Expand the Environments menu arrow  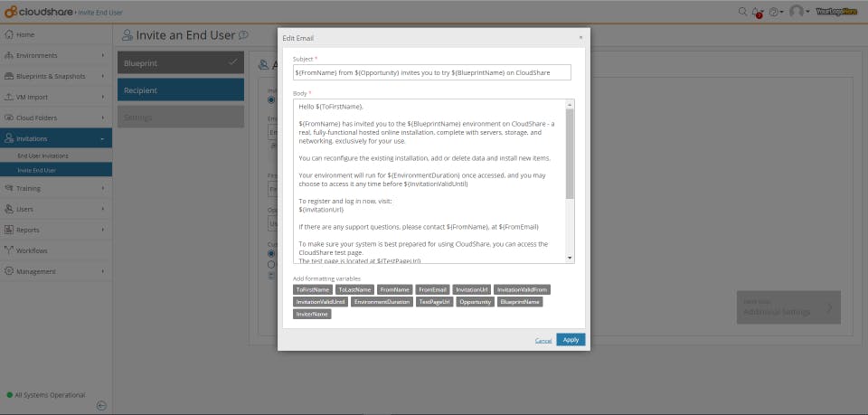pyautogui.click(x=103, y=55)
